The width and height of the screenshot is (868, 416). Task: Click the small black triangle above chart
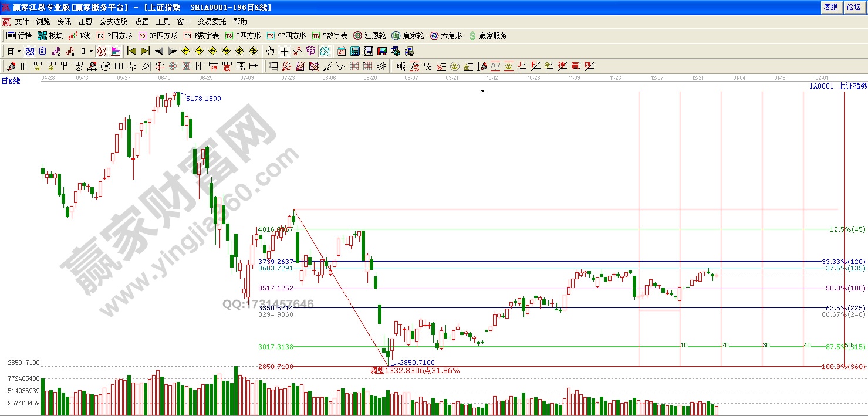coord(482,91)
